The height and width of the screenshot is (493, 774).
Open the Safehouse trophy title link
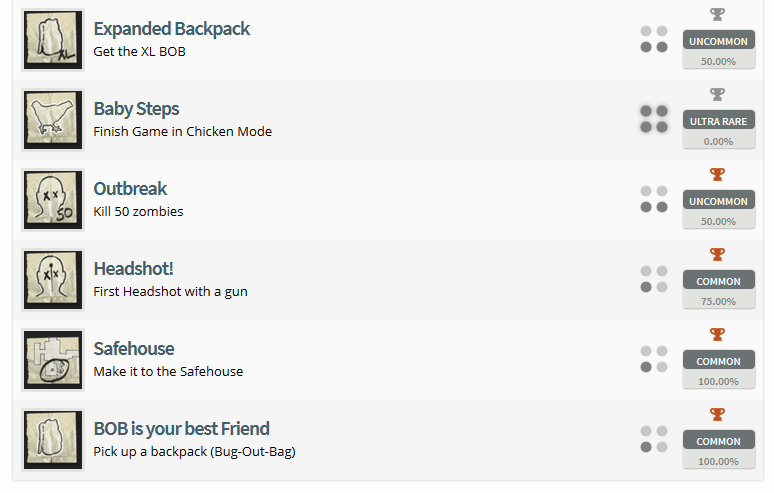pos(133,349)
